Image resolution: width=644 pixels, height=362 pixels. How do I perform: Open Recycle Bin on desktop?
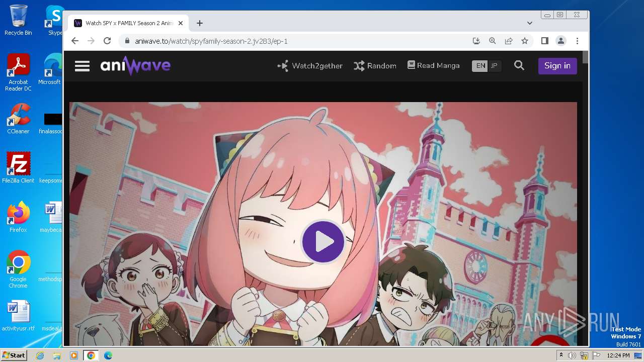coord(18,20)
